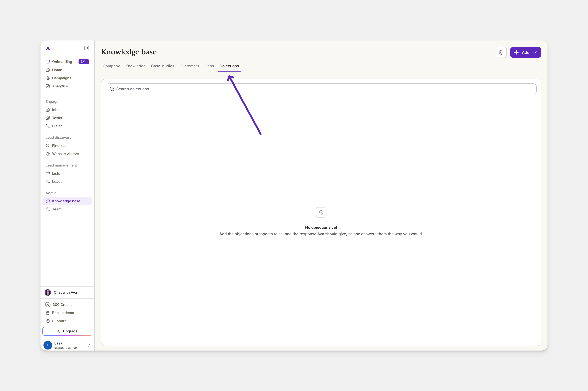Open Leads page
This screenshot has height=391, width=588.
point(67,181)
